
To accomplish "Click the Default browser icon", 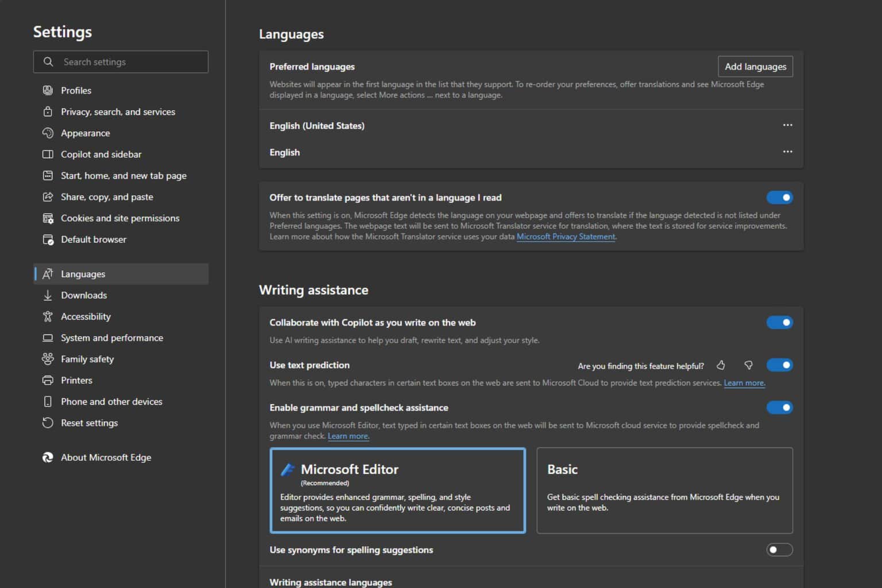I will point(48,239).
